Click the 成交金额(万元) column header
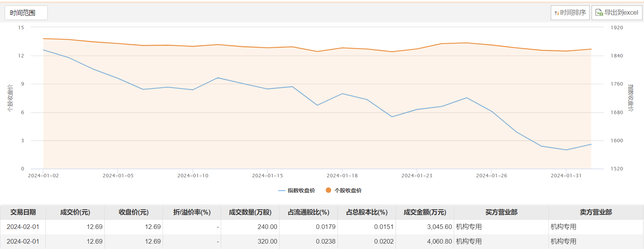The width and height of the screenshot is (644, 249). pyautogui.click(x=425, y=212)
